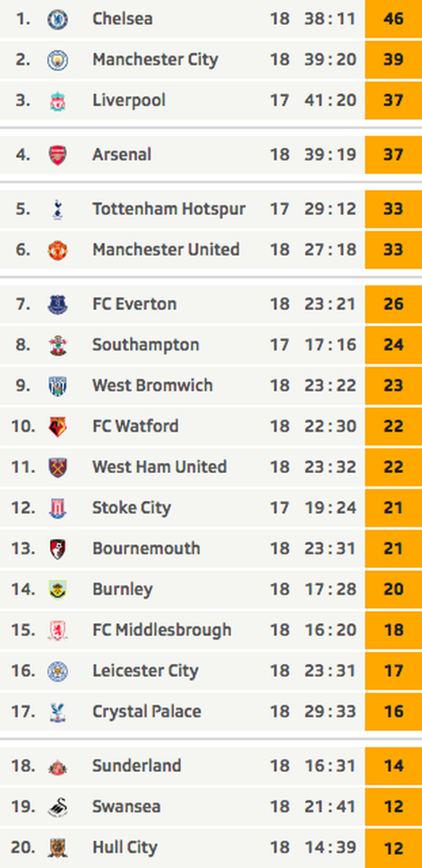Click the Swansea swan crest icon
This screenshot has height=868, width=422.
pos(57,807)
